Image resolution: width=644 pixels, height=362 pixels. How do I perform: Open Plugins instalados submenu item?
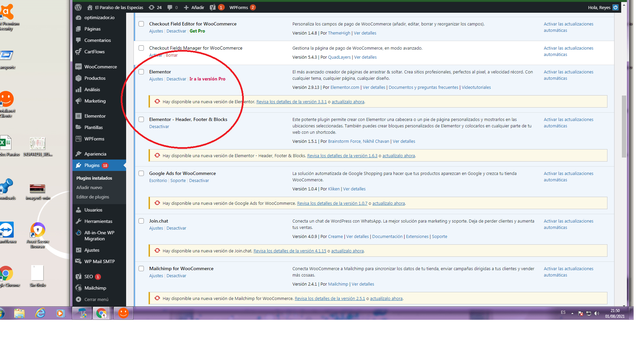tap(94, 178)
